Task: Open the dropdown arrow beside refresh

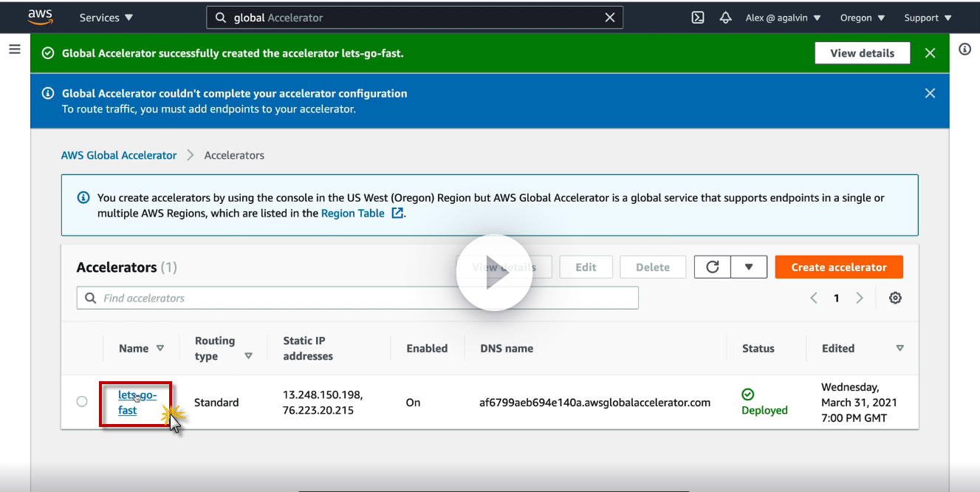Action: (749, 267)
